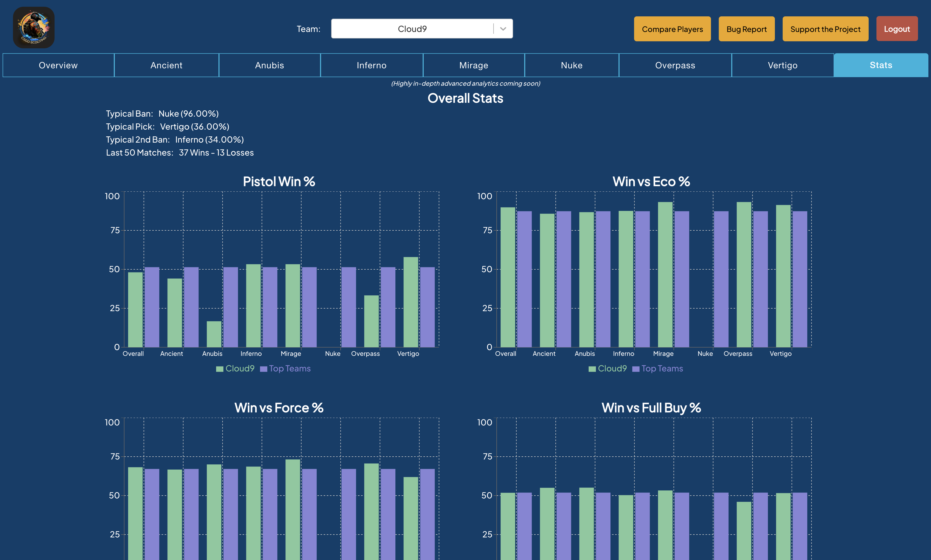Click the Top Teams legend swatch under Win vs Eco %
Screen dimensions: 931x560
coord(636,369)
